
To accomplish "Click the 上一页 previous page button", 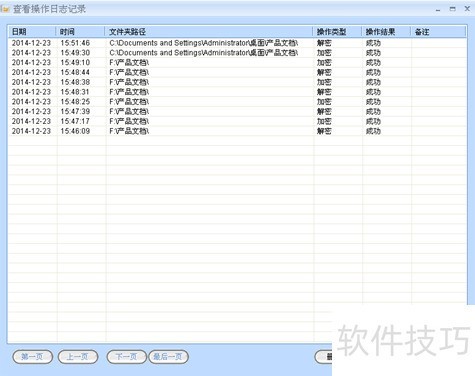I will (78, 357).
